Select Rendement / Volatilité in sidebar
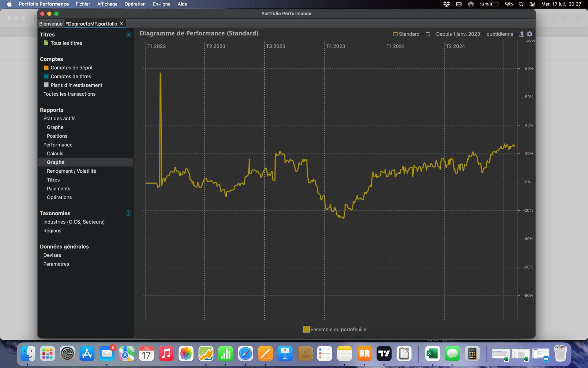 click(71, 171)
